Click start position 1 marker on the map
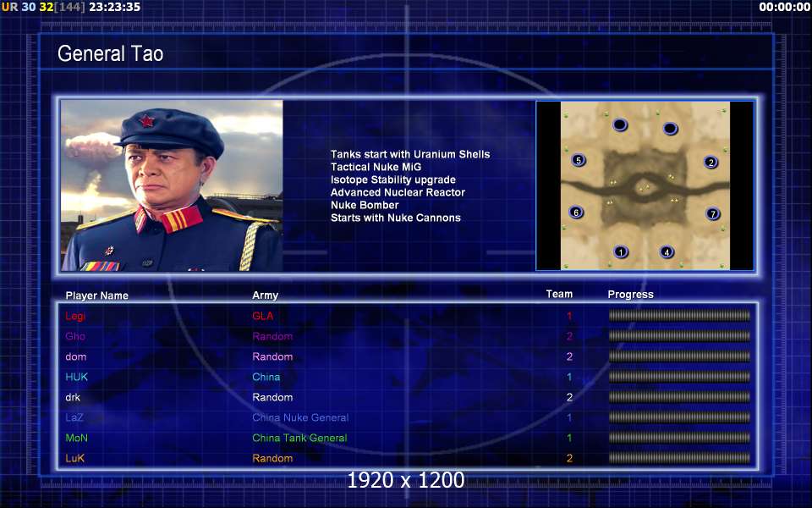Screen dimensions: 812x508 pos(620,252)
